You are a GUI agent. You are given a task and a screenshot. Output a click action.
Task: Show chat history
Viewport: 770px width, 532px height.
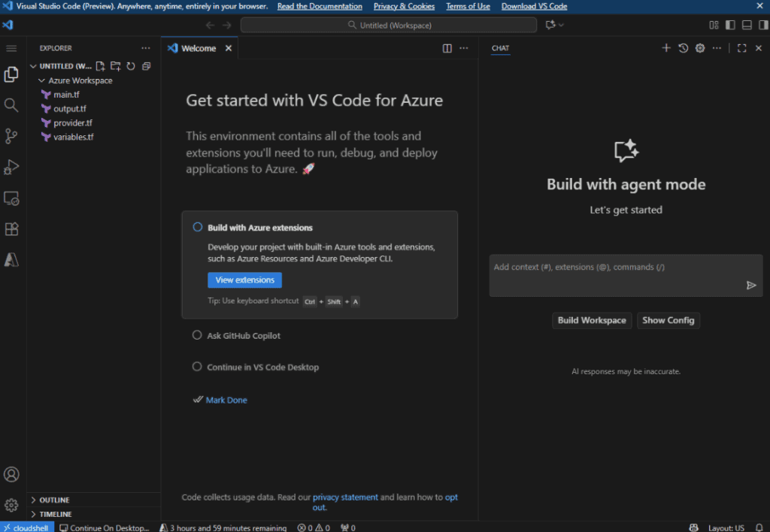(683, 48)
